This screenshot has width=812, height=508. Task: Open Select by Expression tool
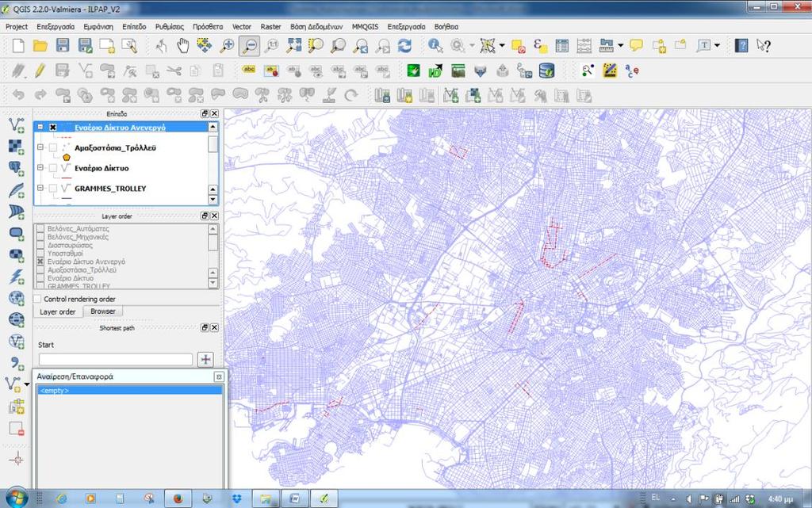point(540,45)
